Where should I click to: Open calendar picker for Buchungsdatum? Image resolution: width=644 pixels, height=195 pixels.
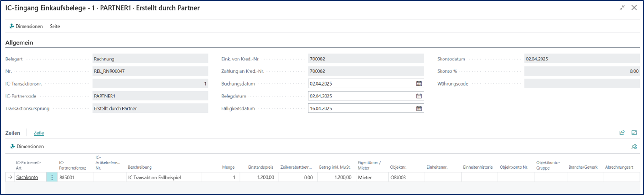[419, 84]
